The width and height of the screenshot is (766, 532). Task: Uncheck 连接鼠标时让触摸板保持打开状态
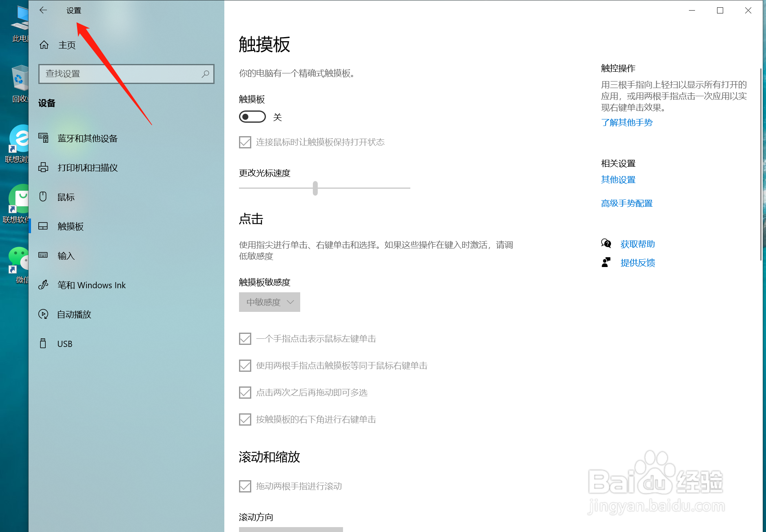245,142
